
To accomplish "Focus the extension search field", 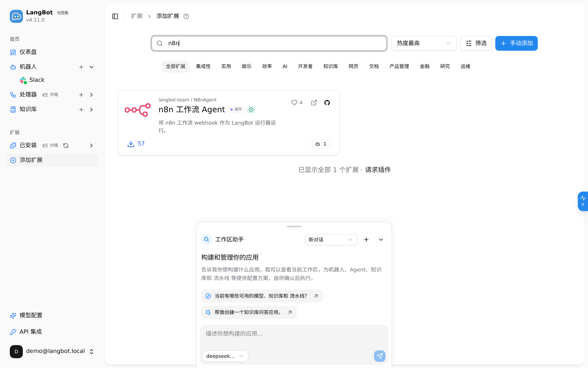I will (x=269, y=43).
